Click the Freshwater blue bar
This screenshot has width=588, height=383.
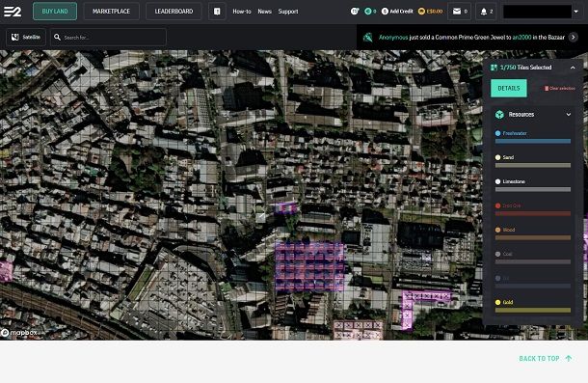[533, 141]
